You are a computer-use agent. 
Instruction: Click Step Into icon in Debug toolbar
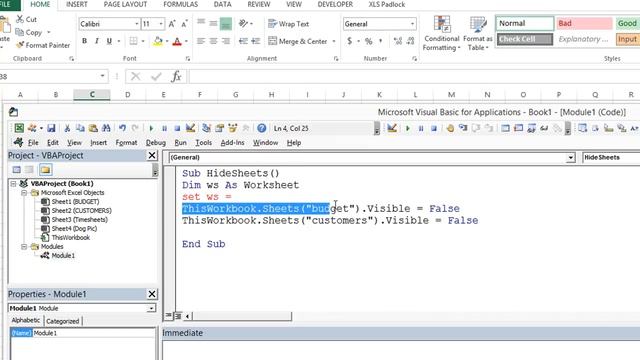pos(463,128)
